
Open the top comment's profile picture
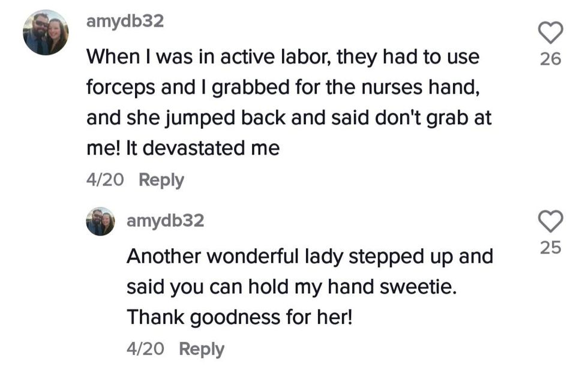pos(46,32)
